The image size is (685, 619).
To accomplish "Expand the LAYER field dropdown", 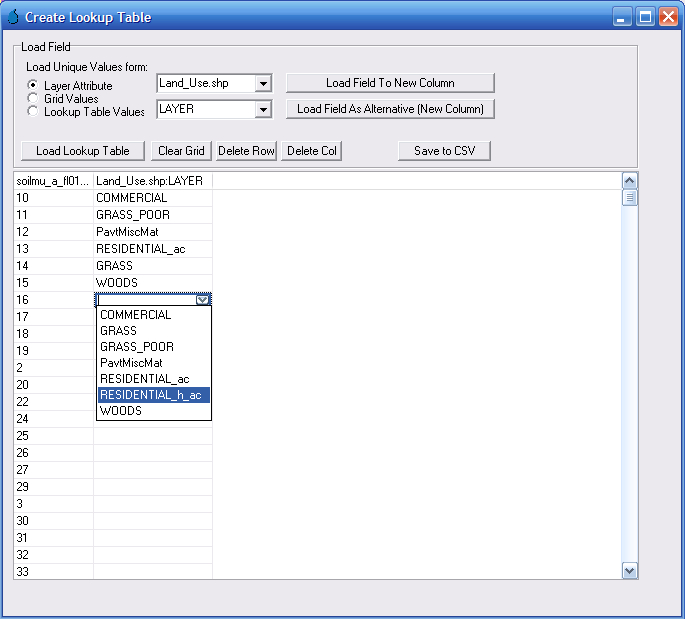I will coord(263,109).
